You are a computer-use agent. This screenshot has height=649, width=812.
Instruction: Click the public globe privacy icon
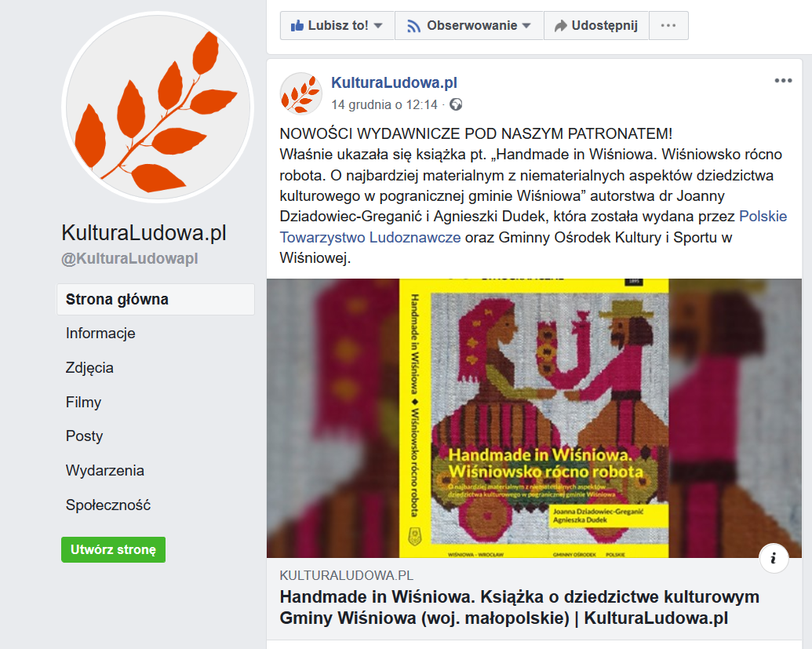tap(456, 104)
